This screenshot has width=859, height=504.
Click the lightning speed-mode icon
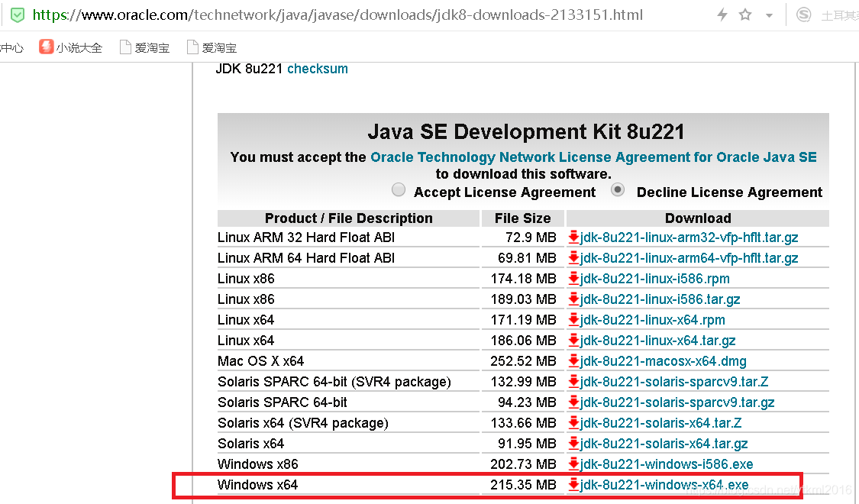(x=722, y=15)
